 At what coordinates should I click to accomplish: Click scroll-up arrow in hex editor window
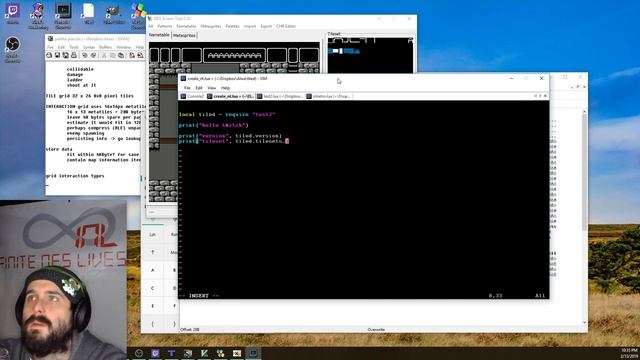pos(584,111)
